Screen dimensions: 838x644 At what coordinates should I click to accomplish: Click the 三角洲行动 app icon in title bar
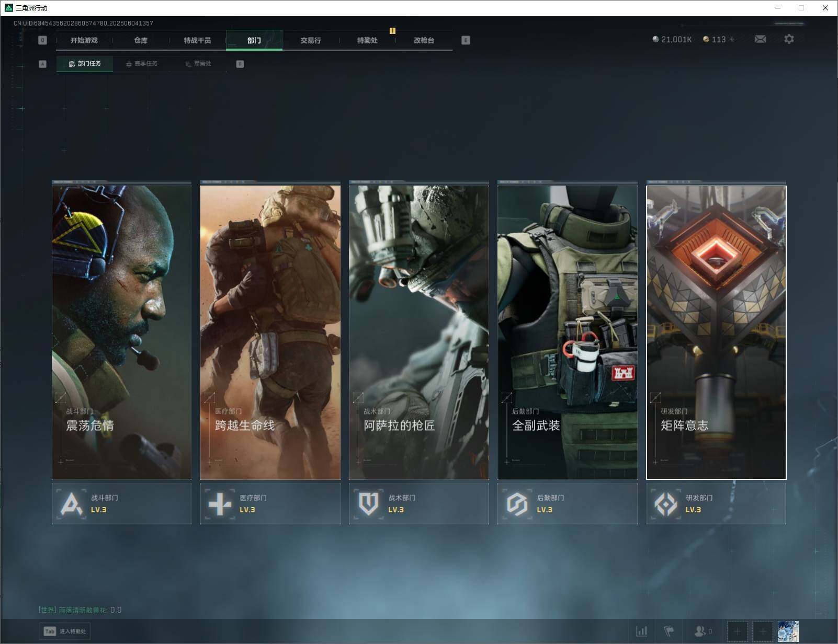8,8
